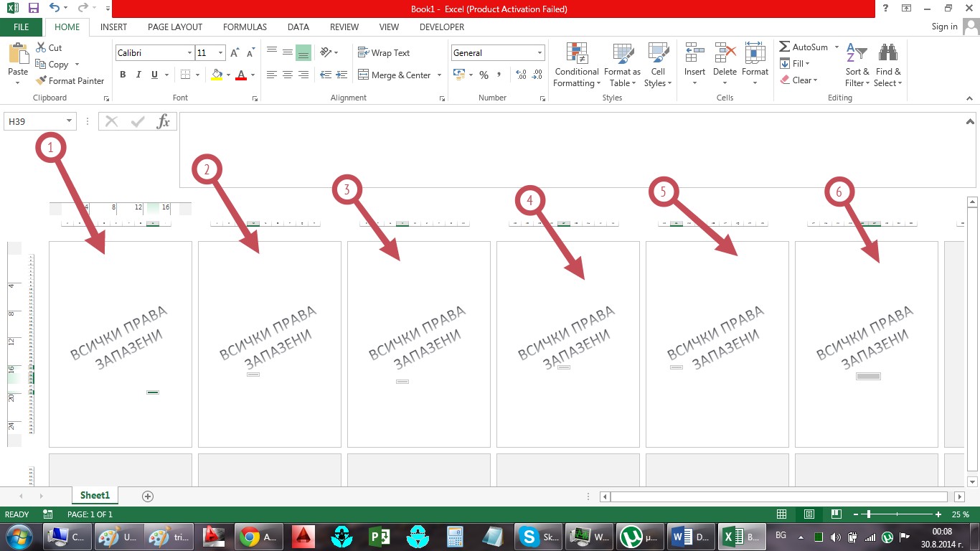Align text left
980x551 pixels.
272,75
